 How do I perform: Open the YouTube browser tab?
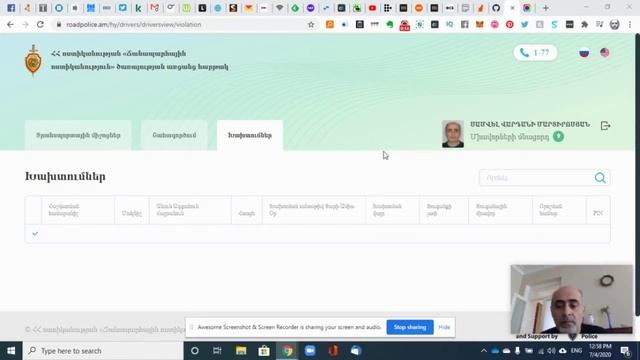coord(372,8)
